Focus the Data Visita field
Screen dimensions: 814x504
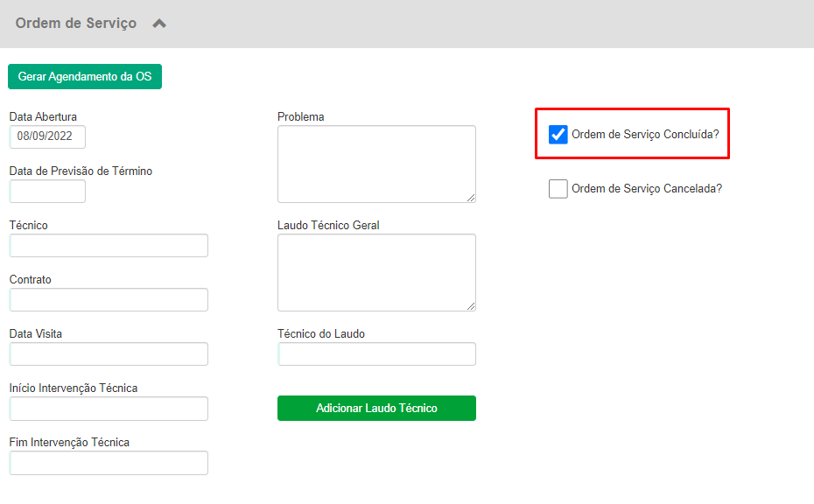click(109, 354)
